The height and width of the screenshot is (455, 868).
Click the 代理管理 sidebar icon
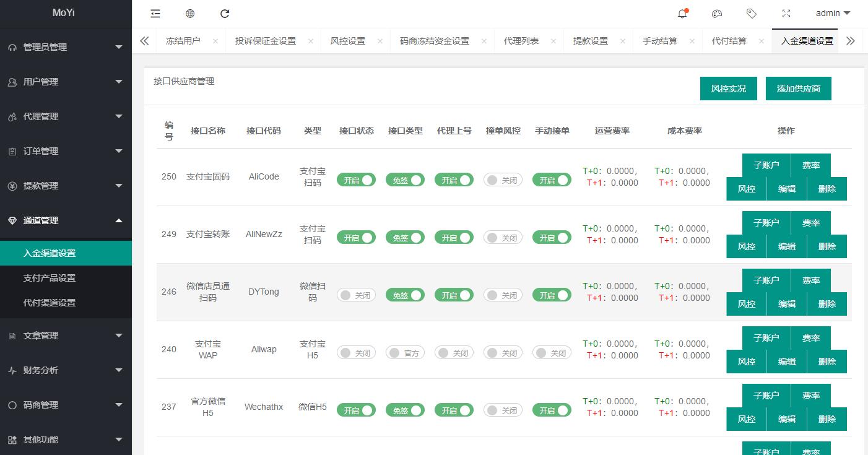12,116
